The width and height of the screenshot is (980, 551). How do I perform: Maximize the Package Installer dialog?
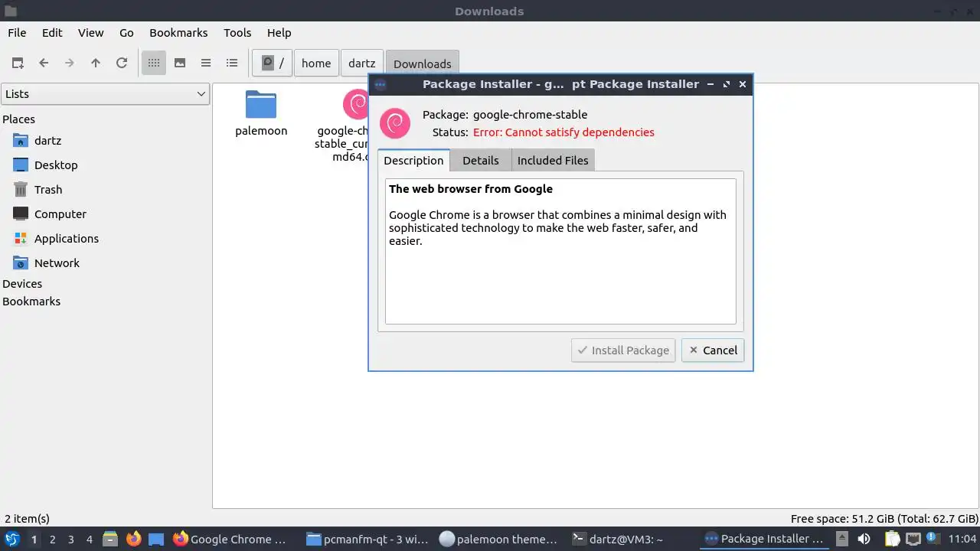pos(727,84)
